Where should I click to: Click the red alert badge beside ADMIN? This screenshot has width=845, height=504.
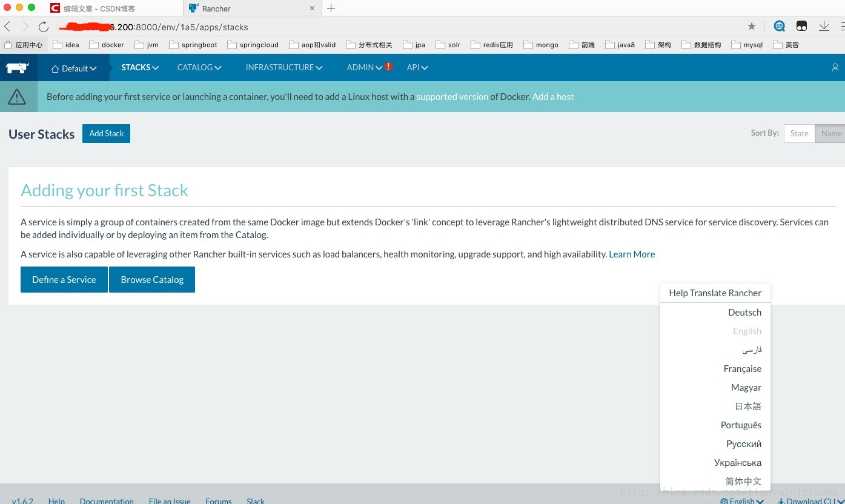tap(388, 67)
